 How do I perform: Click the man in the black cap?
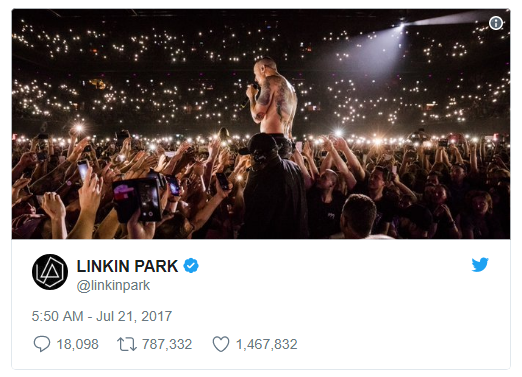click(x=273, y=187)
